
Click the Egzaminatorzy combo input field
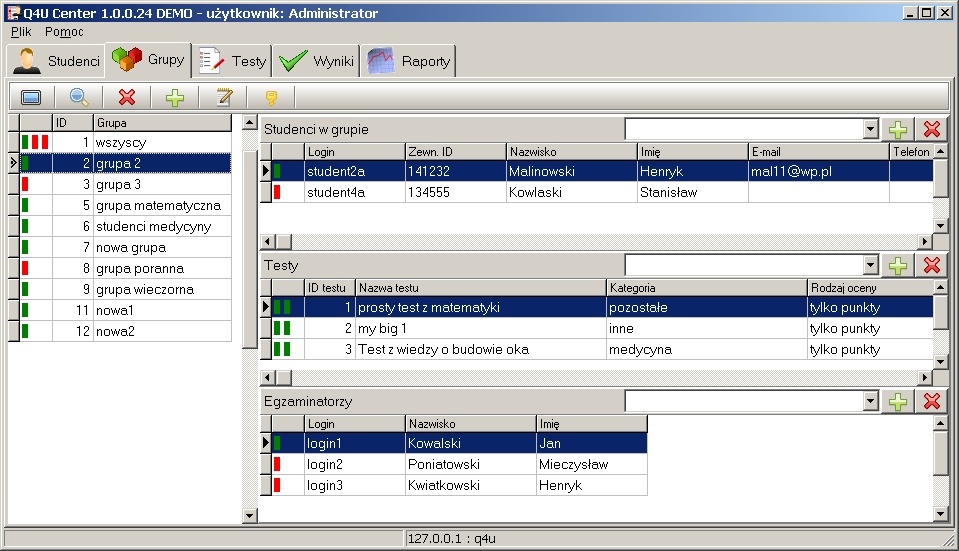pyautogui.click(x=744, y=402)
